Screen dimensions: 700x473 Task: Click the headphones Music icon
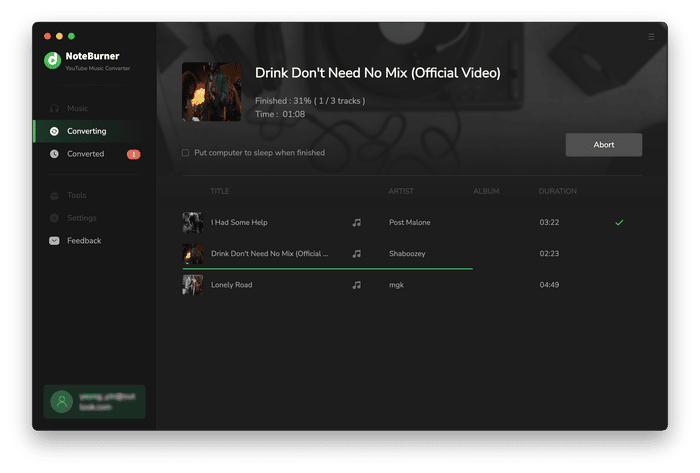pyautogui.click(x=54, y=108)
